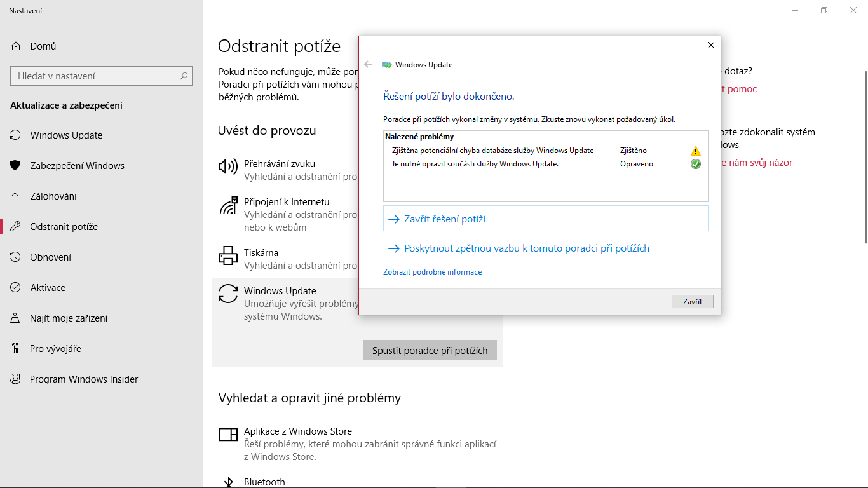Go to Zálohování settings
The image size is (868, 488).
click(102, 196)
